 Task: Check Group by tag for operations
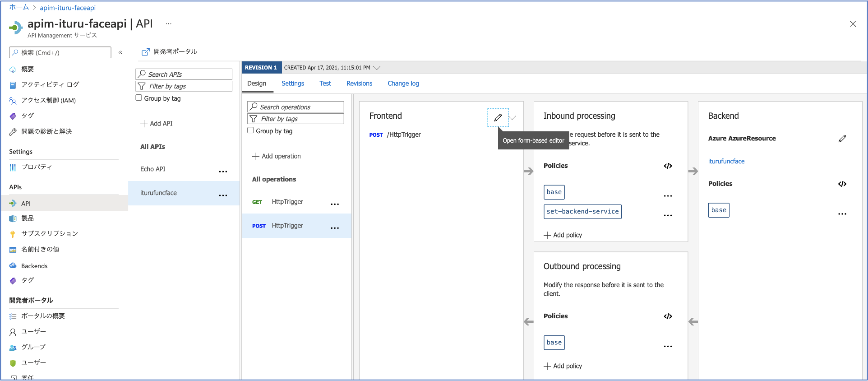pos(250,130)
